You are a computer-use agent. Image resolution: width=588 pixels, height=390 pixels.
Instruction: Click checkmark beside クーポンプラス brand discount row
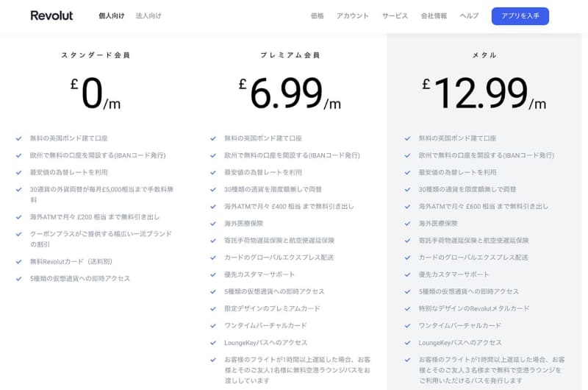point(19,234)
